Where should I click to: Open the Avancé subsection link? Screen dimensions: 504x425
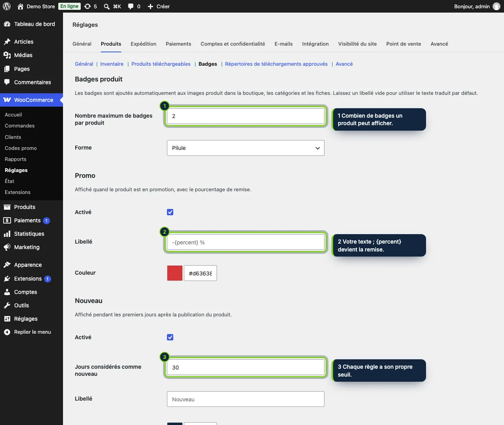coord(344,64)
